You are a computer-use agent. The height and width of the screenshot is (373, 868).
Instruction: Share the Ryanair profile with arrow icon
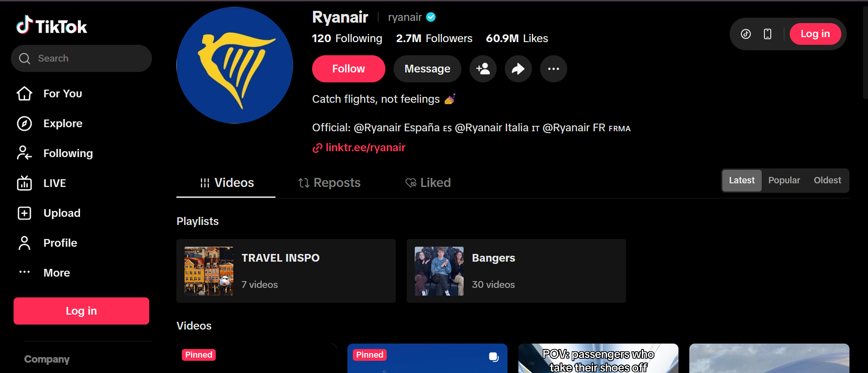(518, 69)
